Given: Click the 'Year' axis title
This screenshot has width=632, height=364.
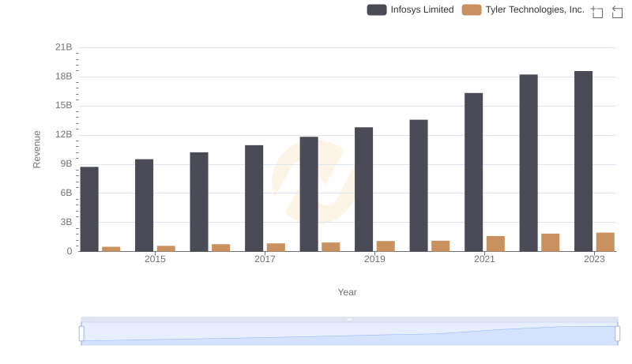Looking at the screenshot, I should pyautogui.click(x=347, y=292).
